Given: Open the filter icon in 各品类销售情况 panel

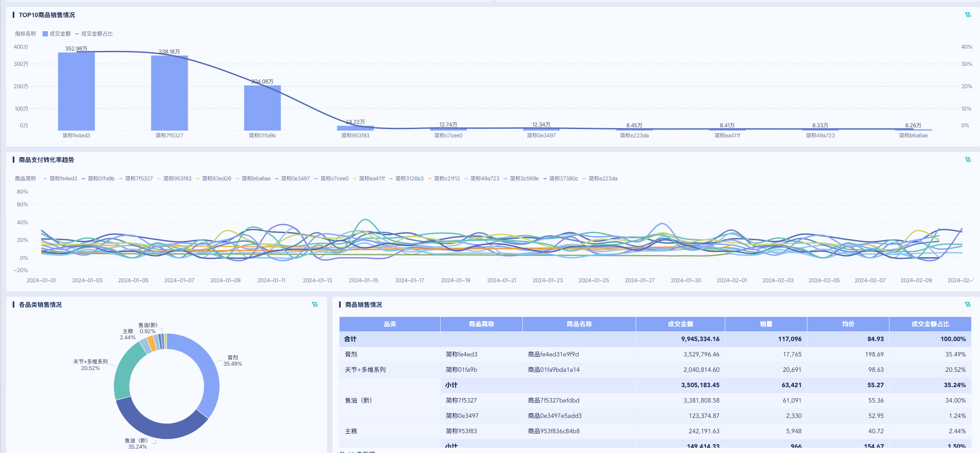Looking at the screenshot, I should click(x=315, y=305).
